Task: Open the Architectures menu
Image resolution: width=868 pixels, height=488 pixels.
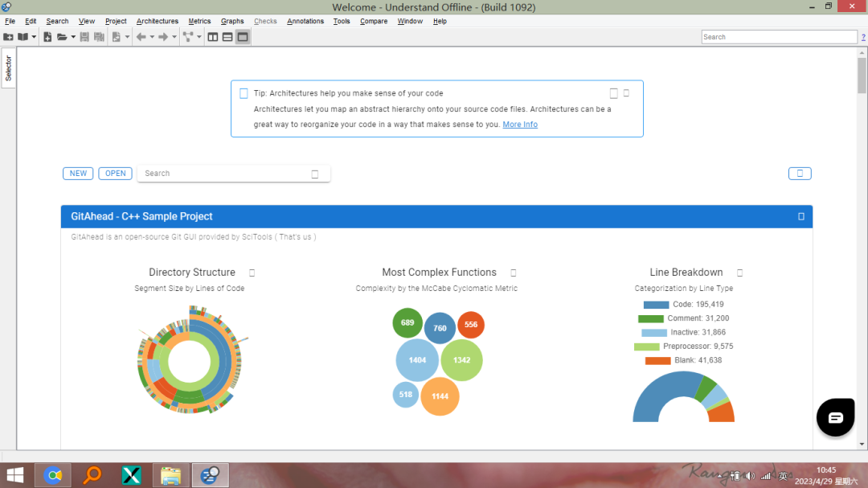Action: tap(158, 21)
